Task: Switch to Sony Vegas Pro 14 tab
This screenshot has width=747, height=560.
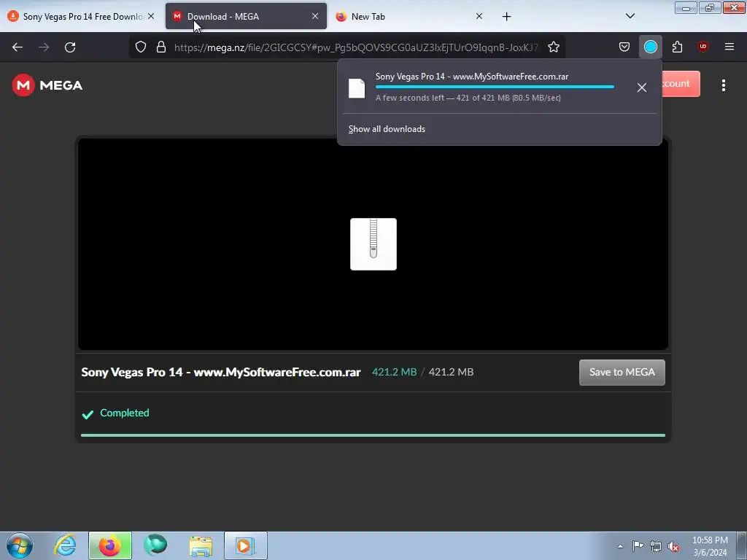Action: [x=82, y=17]
